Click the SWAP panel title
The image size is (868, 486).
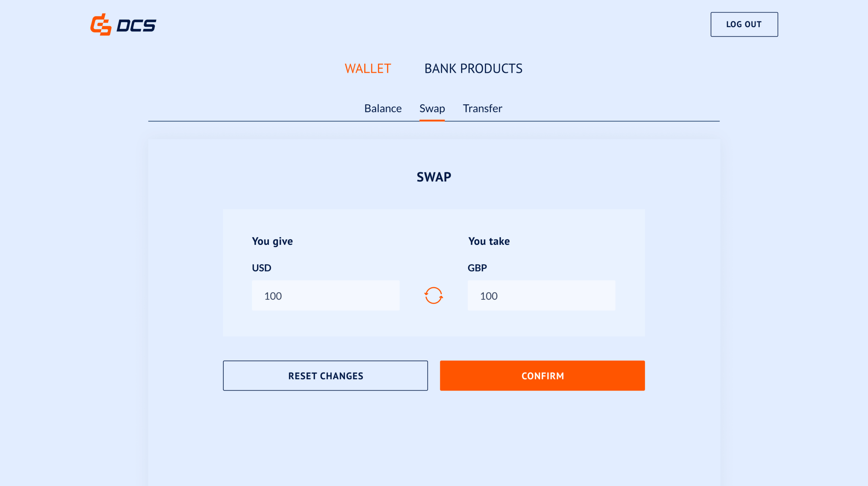point(434,177)
